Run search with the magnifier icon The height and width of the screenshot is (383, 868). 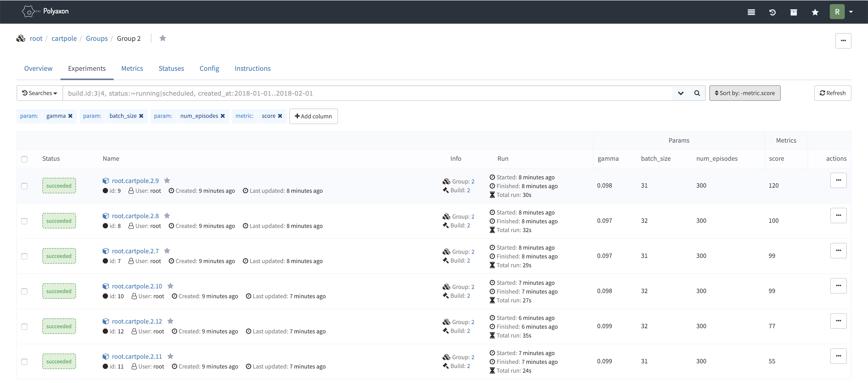[x=697, y=93]
